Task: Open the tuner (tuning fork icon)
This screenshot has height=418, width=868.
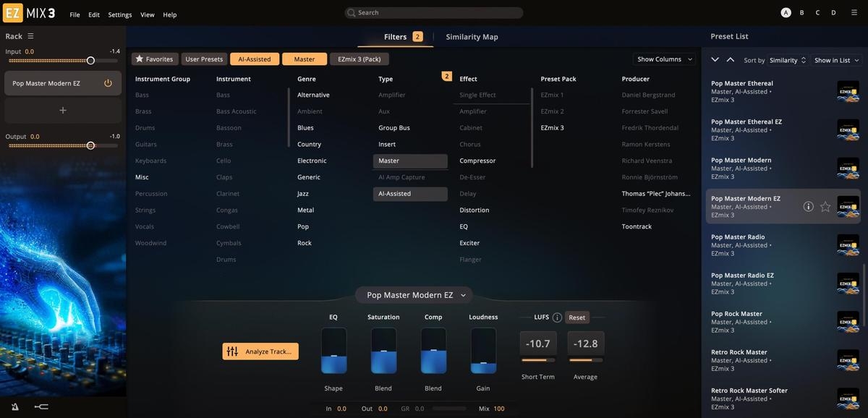Action: point(41,407)
